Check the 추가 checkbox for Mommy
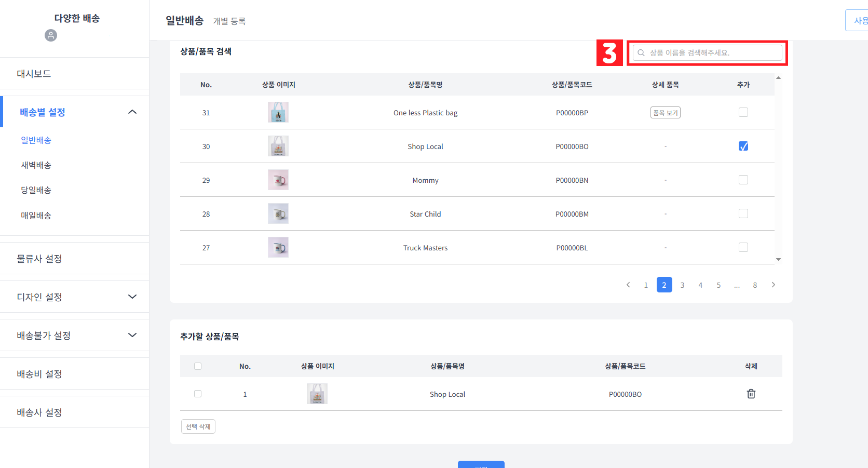 743,180
